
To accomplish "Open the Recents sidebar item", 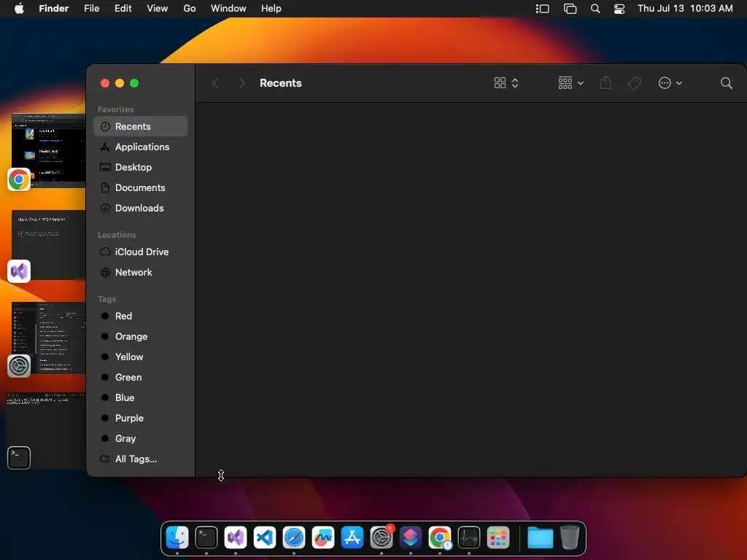I will click(x=141, y=127).
